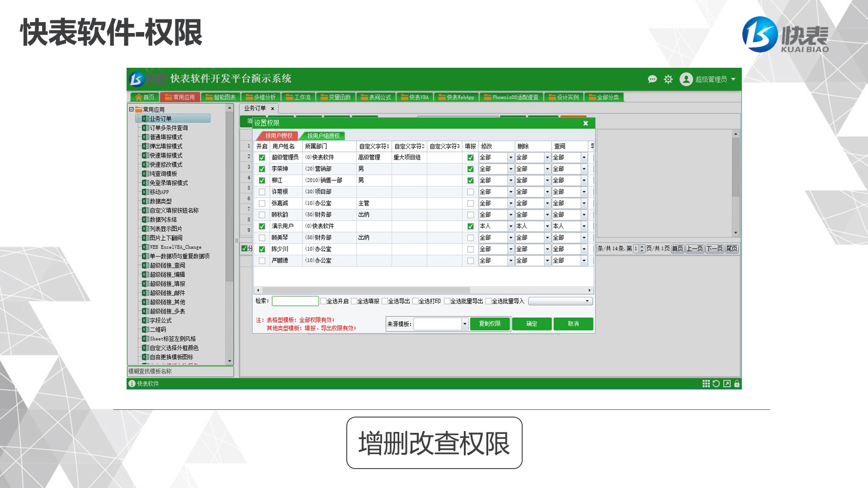Check the 全选批量导出 checkbox
This screenshot has height=488, width=868.
pyautogui.click(x=447, y=301)
